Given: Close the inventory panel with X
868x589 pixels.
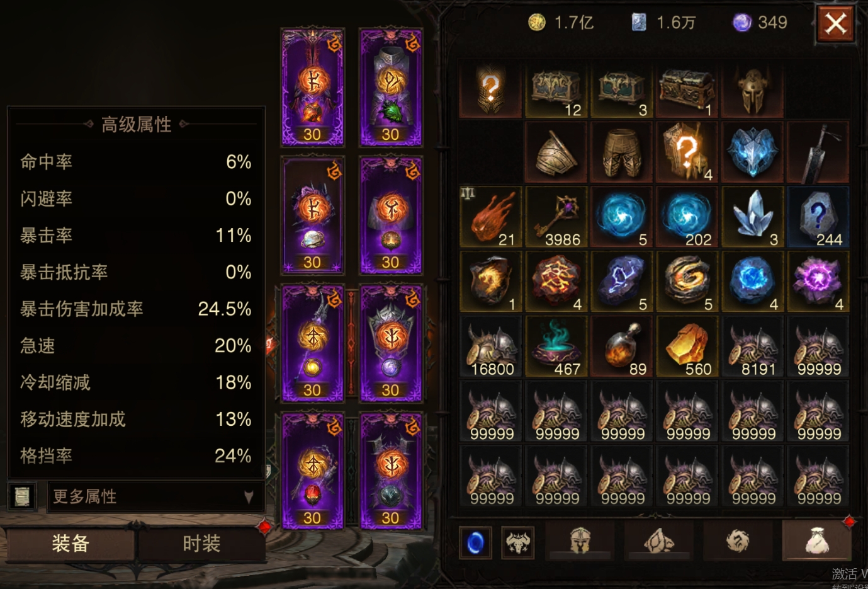Looking at the screenshot, I should coord(836,24).
